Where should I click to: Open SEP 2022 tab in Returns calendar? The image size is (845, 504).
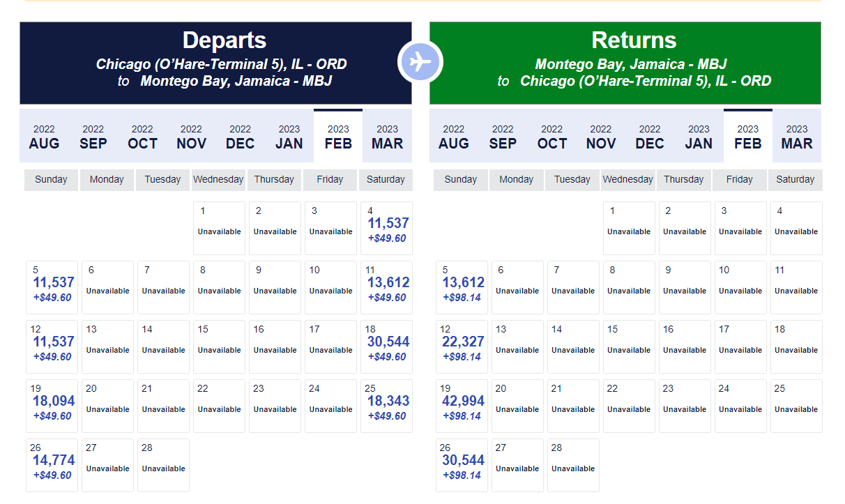coord(503,137)
